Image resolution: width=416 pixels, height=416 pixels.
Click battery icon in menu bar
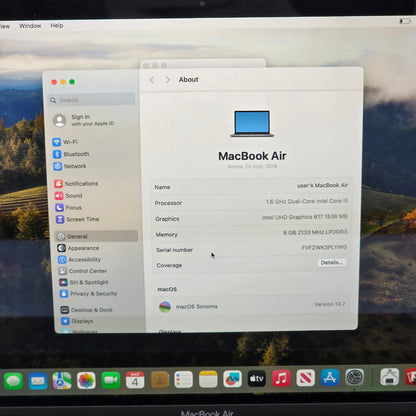pyautogui.click(x=405, y=21)
